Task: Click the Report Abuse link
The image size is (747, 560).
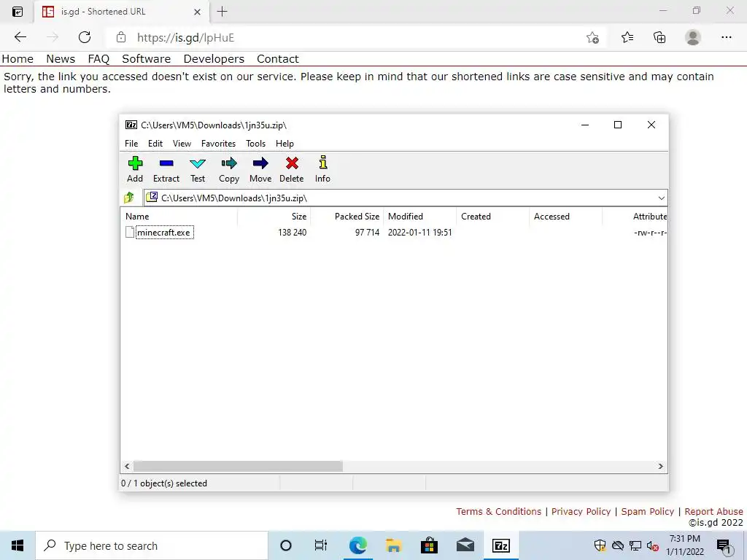Action: pos(713,511)
